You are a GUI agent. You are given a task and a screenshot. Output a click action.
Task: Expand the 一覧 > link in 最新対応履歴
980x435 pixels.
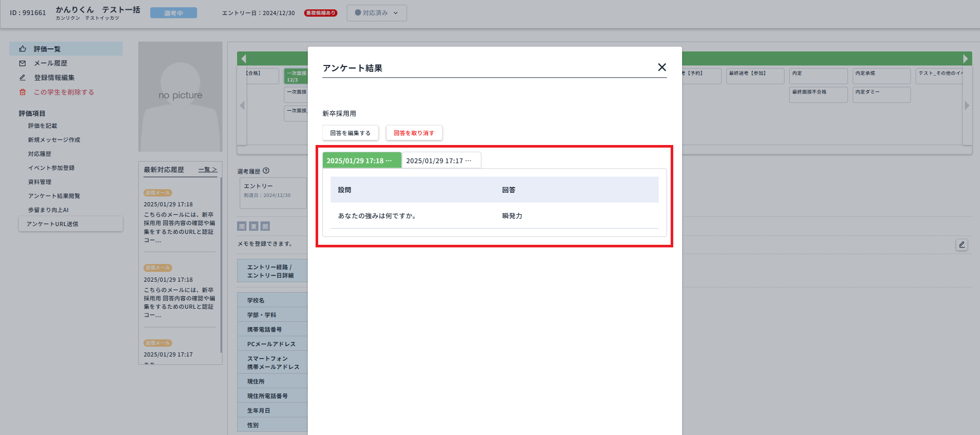[x=207, y=170]
